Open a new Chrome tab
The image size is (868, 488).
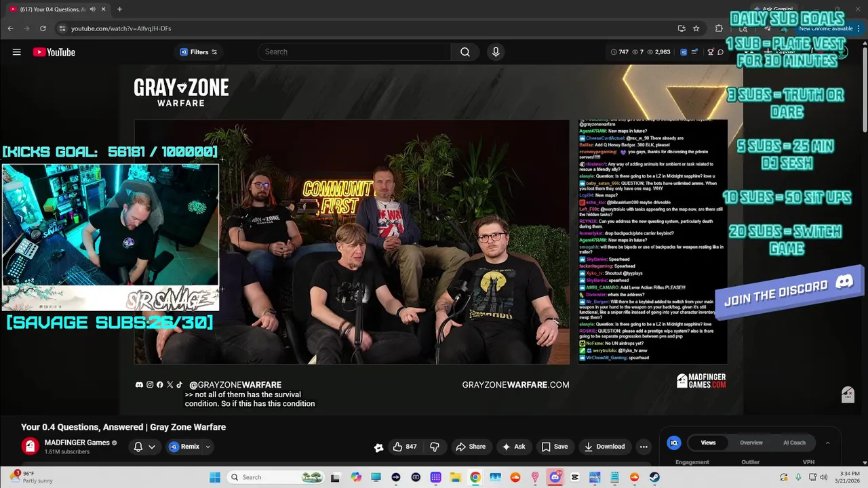tap(119, 9)
